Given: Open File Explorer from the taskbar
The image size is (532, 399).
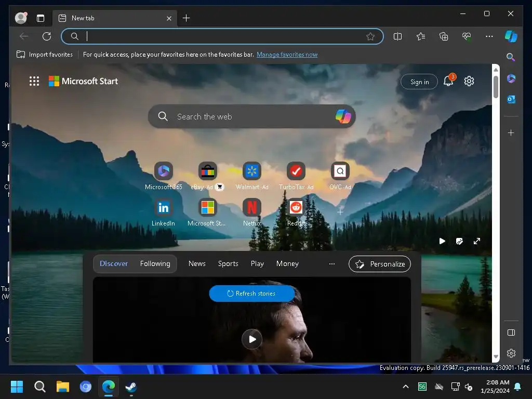Looking at the screenshot, I should pos(63,387).
